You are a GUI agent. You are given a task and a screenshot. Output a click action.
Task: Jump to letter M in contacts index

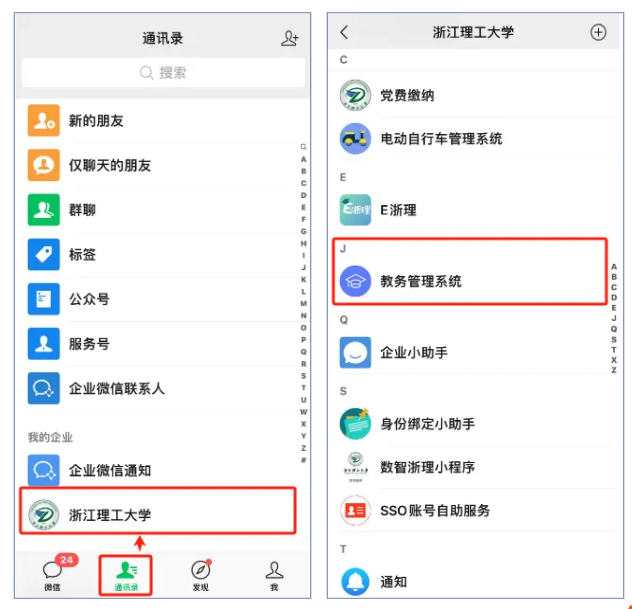pyautogui.click(x=304, y=303)
